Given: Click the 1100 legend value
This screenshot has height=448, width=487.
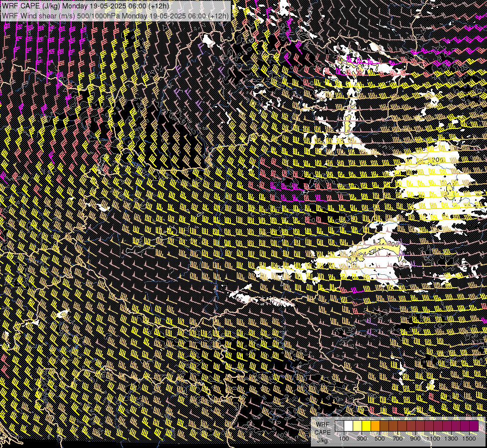Looking at the screenshot, I should coord(433,439).
